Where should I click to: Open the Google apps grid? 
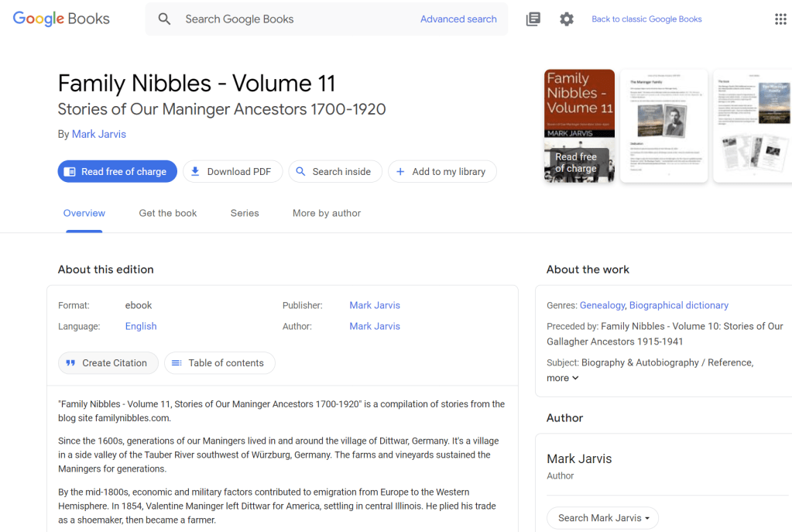[780, 19]
